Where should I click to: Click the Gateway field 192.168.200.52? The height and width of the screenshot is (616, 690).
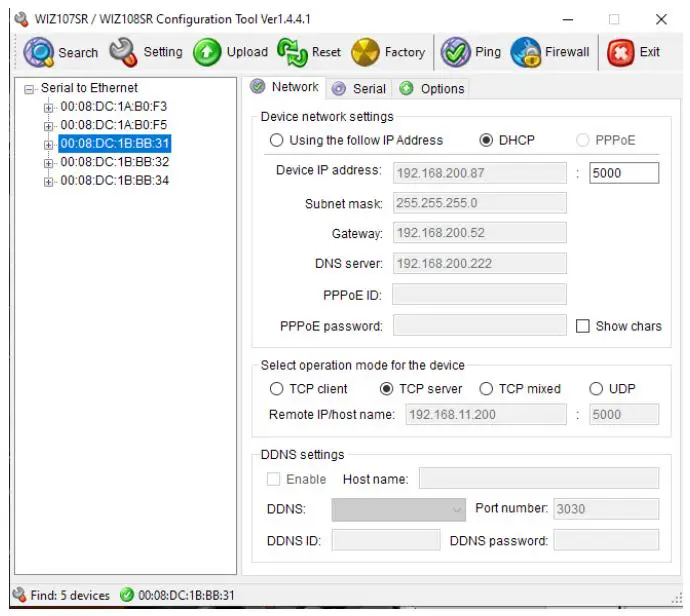point(480,233)
